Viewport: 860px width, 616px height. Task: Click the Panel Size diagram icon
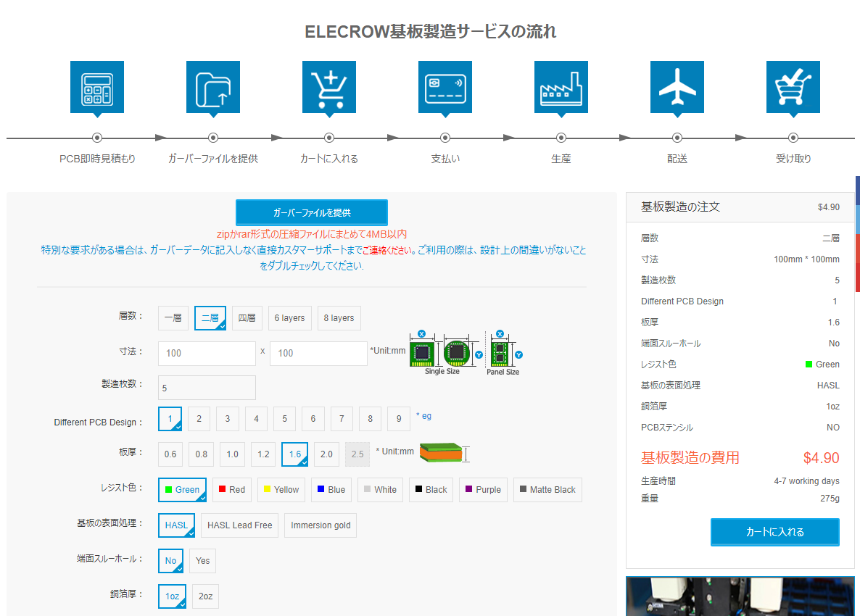click(x=500, y=354)
